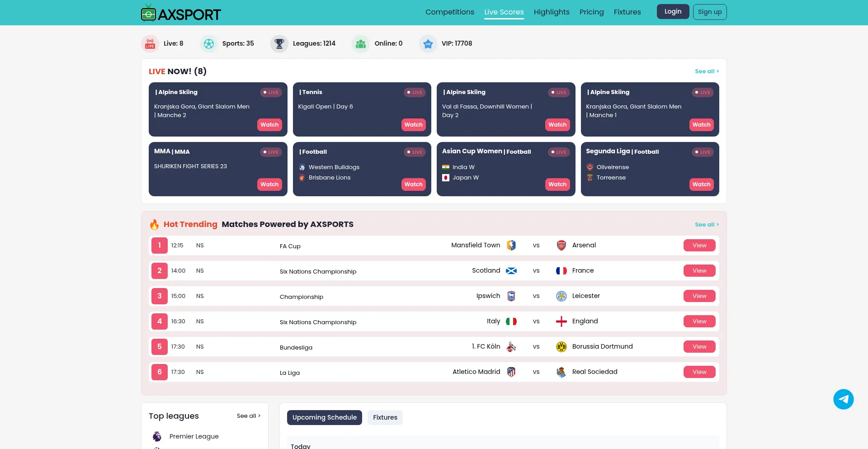Click the La Liga competition name
Screen dimensions: 868x449
pos(290,373)
